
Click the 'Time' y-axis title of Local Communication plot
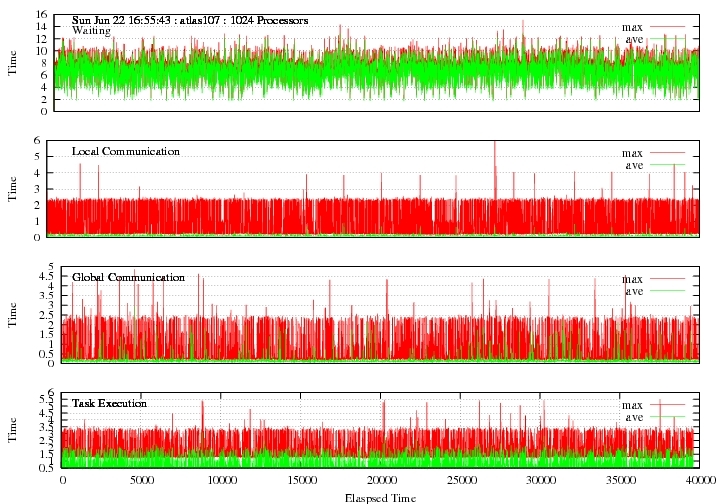click(x=12, y=189)
